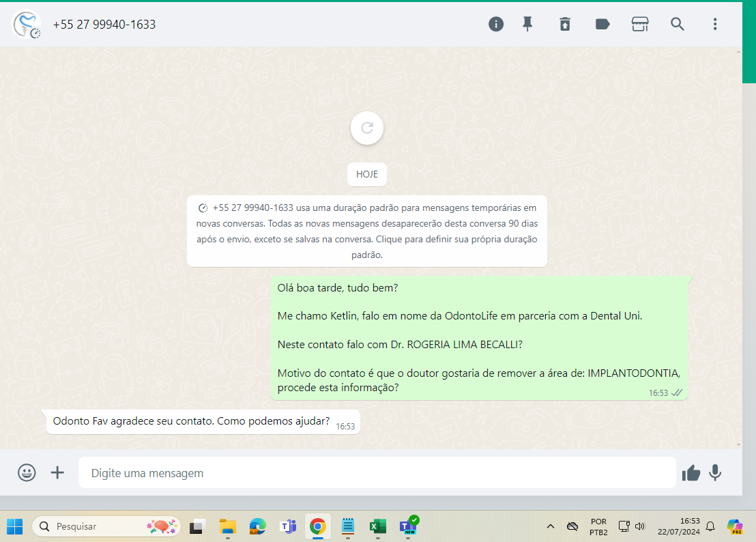The width and height of the screenshot is (756, 542).
Task: Click the chat scrollbar down arrow
Action: (x=739, y=444)
